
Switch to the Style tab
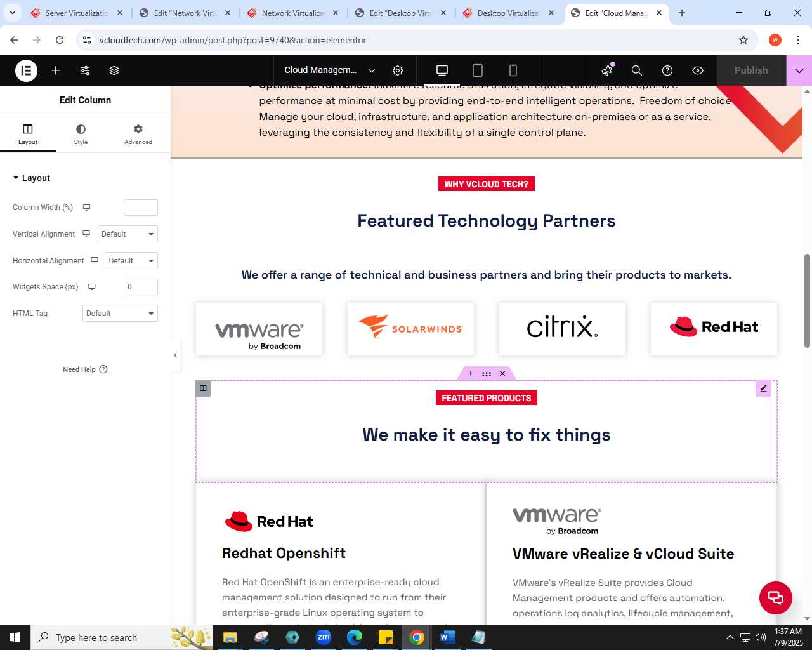coord(81,134)
